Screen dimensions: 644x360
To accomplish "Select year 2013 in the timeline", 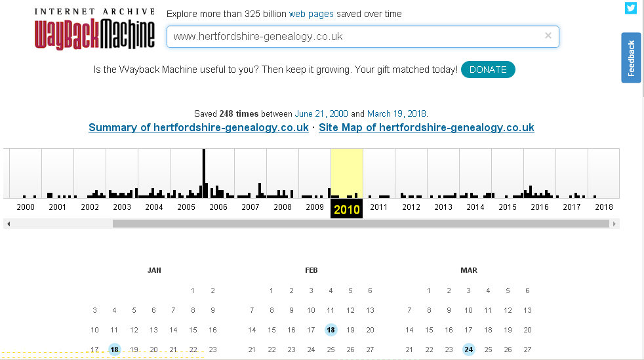I will [443, 207].
